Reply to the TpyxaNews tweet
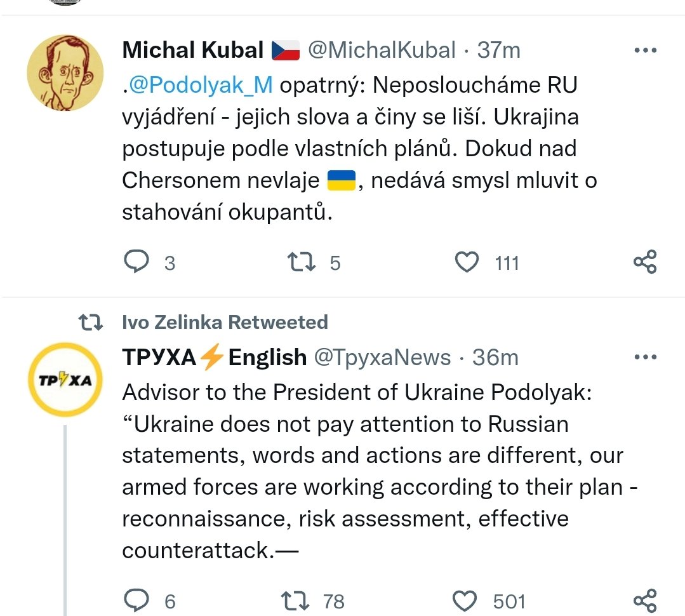 pos(136,600)
